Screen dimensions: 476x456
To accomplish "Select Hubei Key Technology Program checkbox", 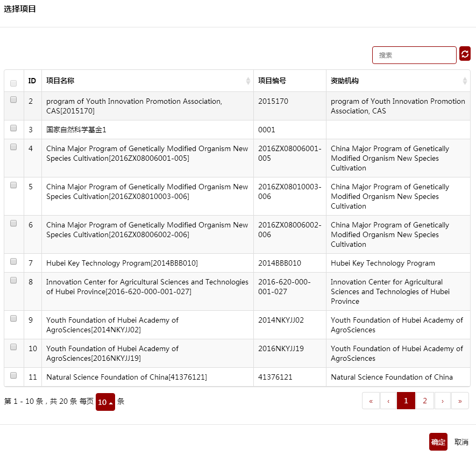I will (x=13, y=261).
